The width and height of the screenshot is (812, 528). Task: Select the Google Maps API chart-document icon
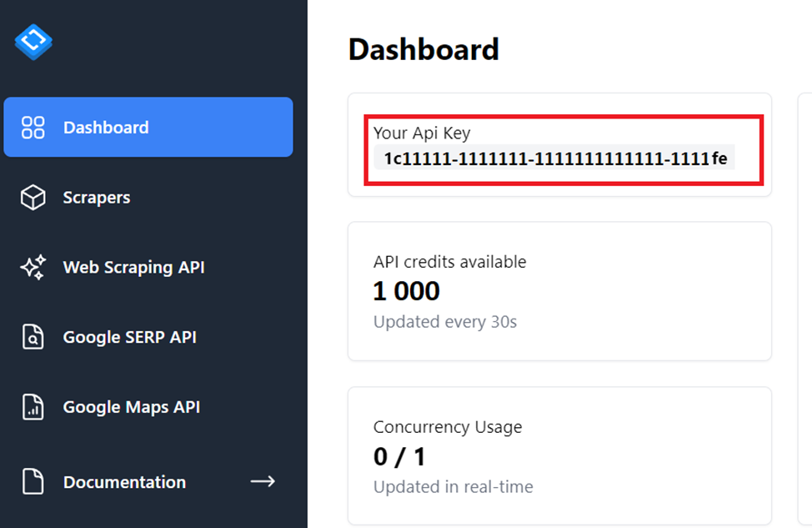(x=32, y=407)
